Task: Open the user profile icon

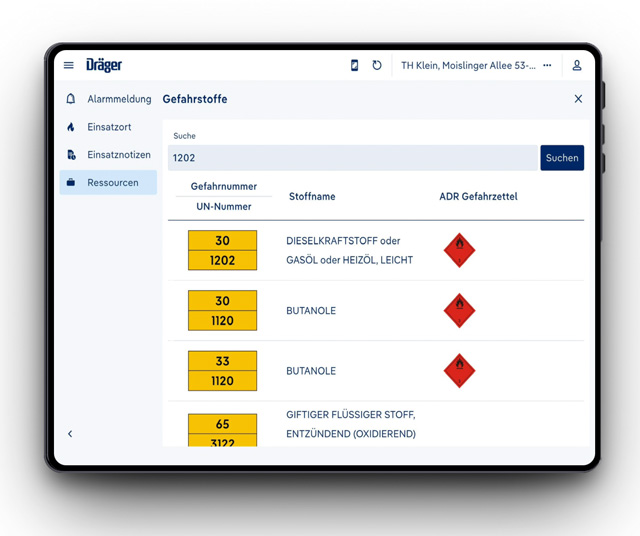Action: 576,65
